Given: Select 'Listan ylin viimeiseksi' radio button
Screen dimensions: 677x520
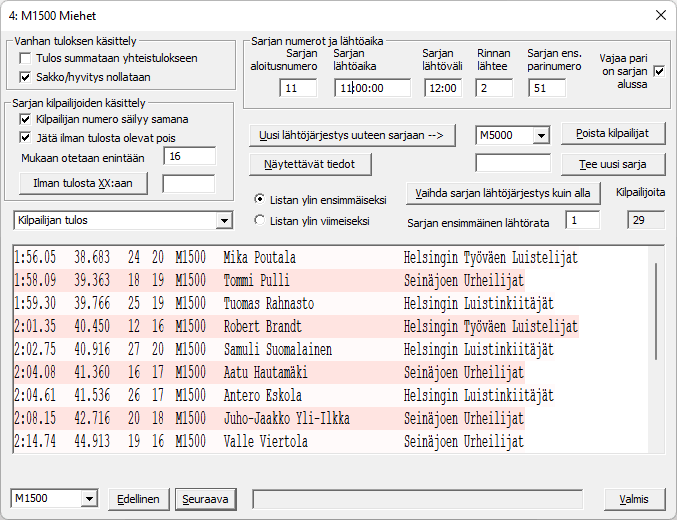Looking at the screenshot, I should 261,221.
